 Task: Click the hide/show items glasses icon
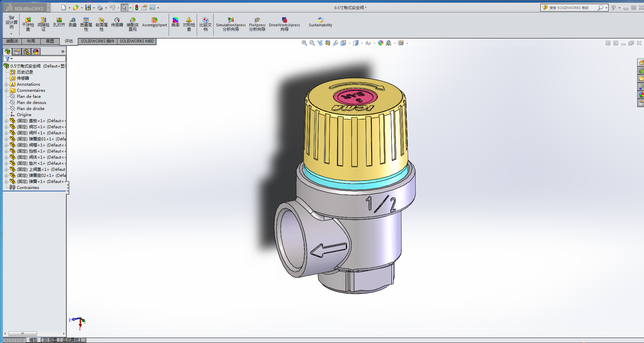point(368,43)
